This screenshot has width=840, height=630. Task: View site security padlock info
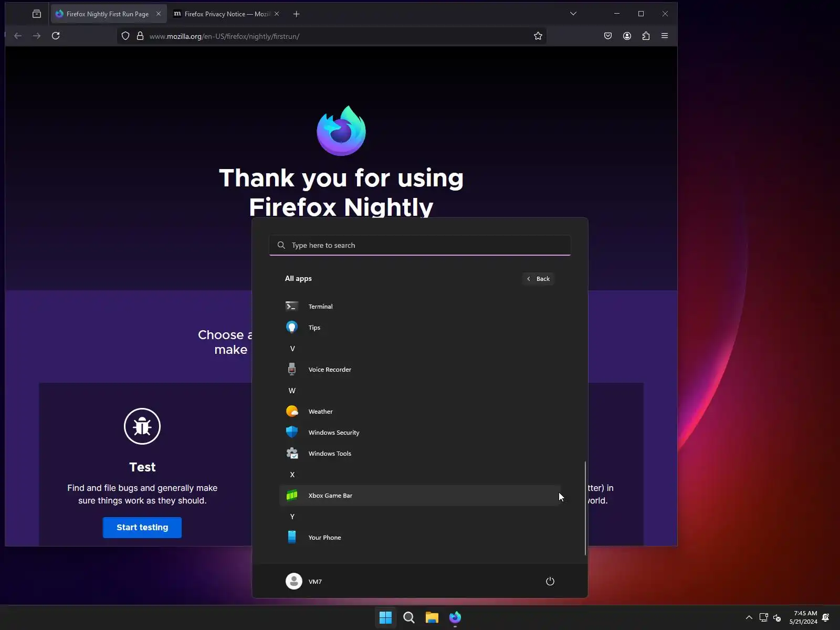pyautogui.click(x=140, y=36)
